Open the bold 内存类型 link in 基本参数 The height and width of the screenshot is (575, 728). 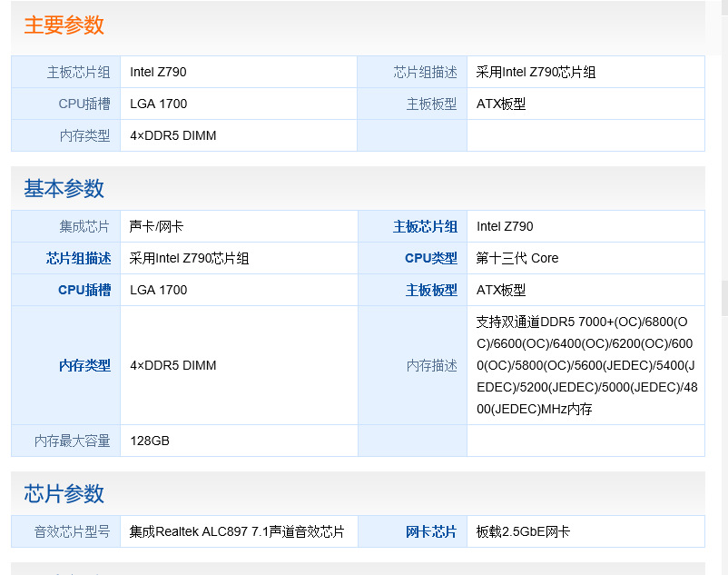tap(84, 365)
